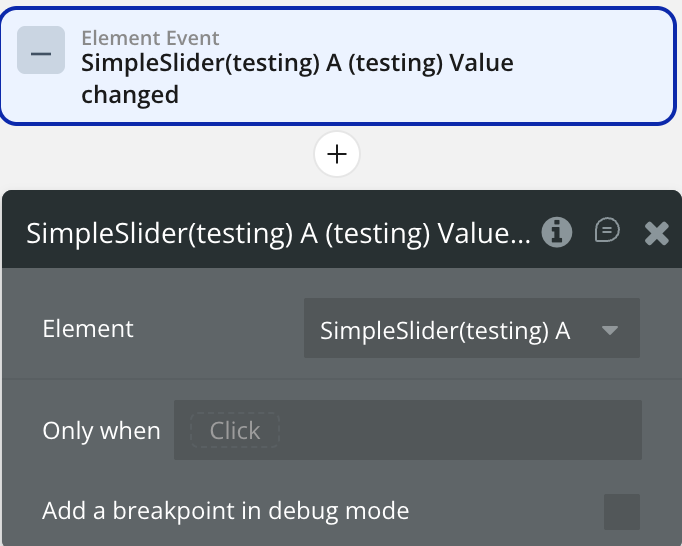Viewport: 682px width, 546px height.
Task: Click the 'changed' word on the event card
Action: [130, 95]
